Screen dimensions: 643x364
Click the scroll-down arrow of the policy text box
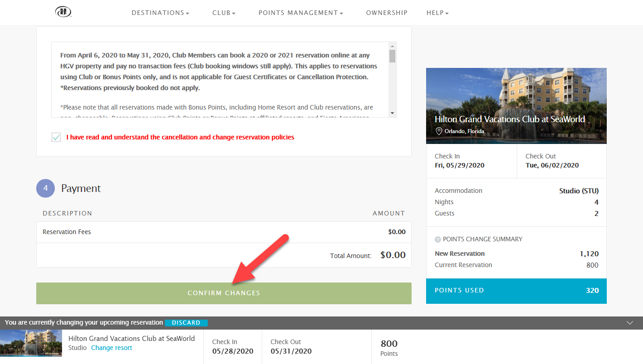(393, 113)
